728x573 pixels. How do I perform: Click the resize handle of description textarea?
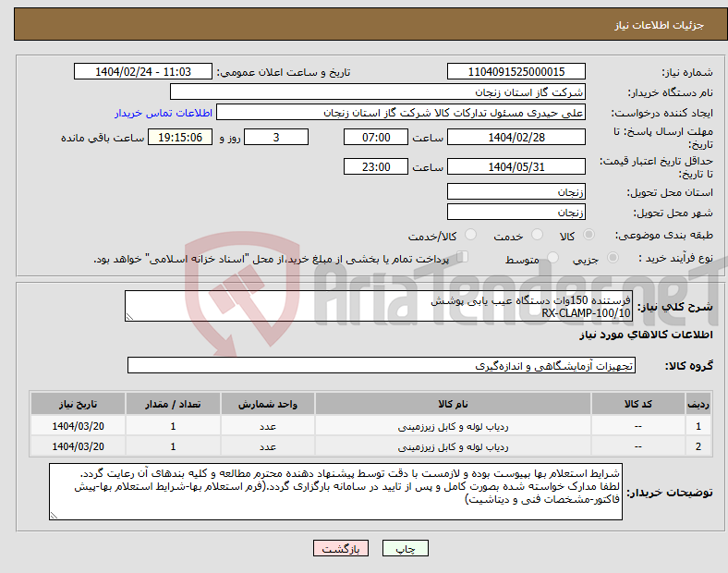(x=129, y=317)
